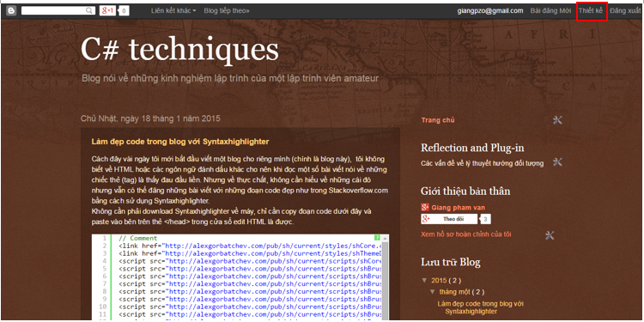
Task: Click Google+ icon next to Giang pham van
Action: [425, 208]
